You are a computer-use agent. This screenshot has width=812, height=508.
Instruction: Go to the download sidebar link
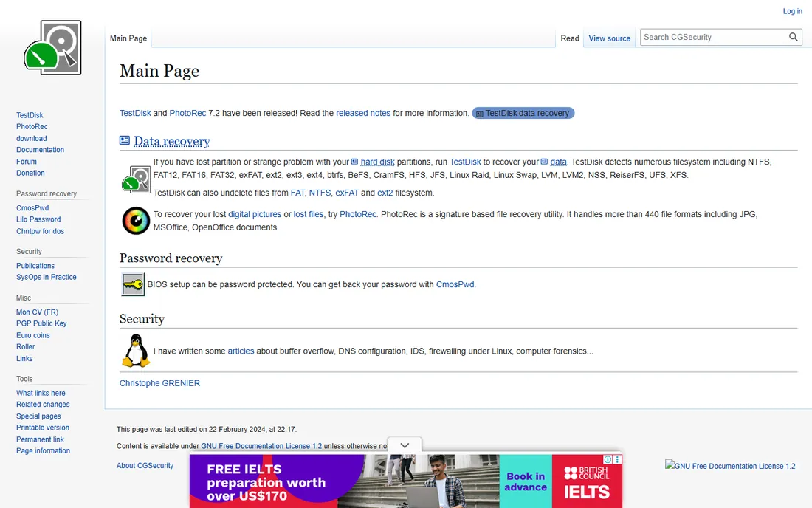pyautogui.click(x=31, y=138)
